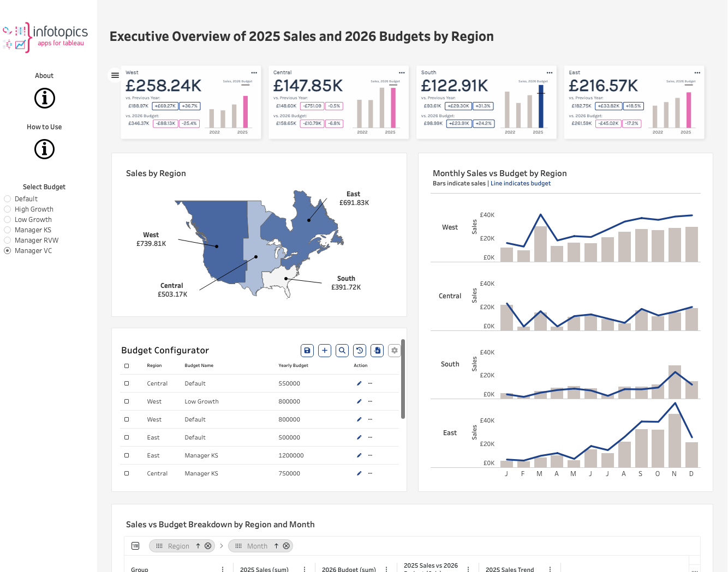728x572 pixels.
Task: Open the 2026 Budget (sum) column menu
Action: point(386,569)
